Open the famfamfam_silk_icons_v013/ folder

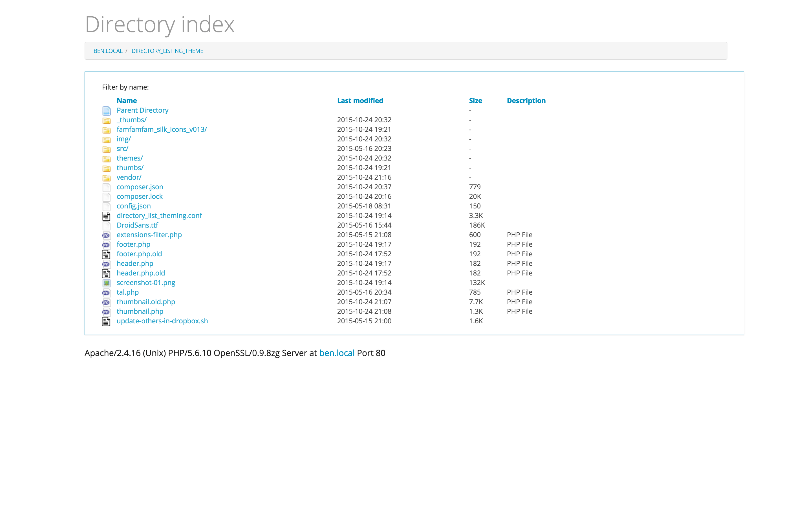[161, 130]
